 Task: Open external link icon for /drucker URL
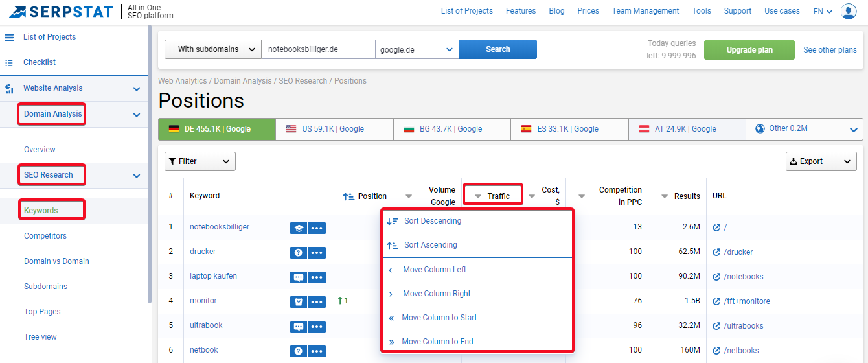[x=716, y=252]
